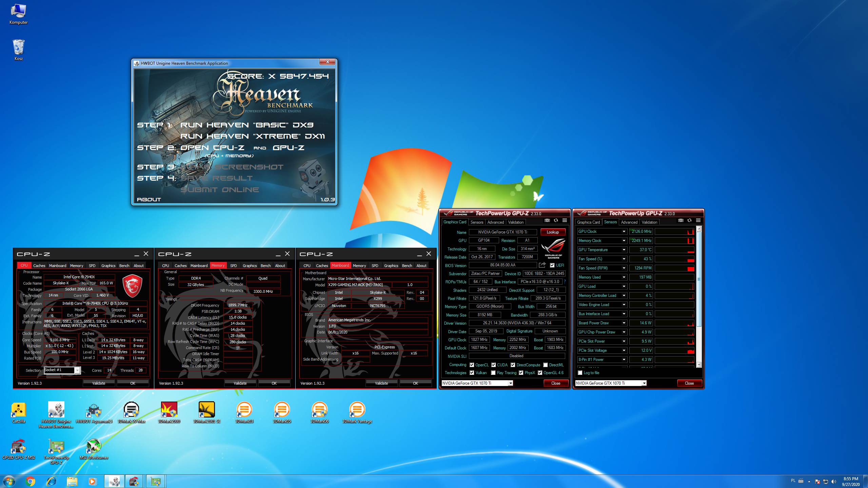Take screenshot with camera icon in left GPU-Z
Image resolution: width=868 pixels, height=488 pixels.
[x=547, y=221]
